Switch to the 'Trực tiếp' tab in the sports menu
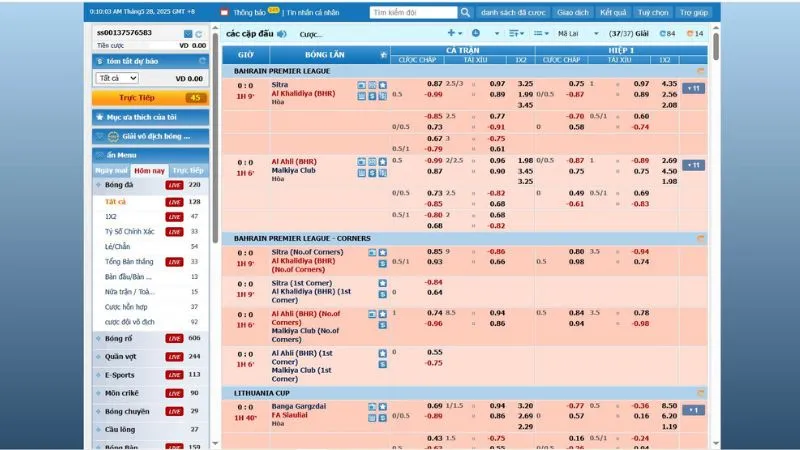This screenshot has width=800, height=450. 187,171
